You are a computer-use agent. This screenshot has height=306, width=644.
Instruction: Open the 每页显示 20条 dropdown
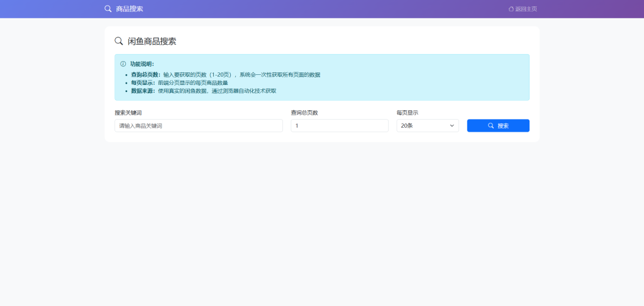(428, 126)
